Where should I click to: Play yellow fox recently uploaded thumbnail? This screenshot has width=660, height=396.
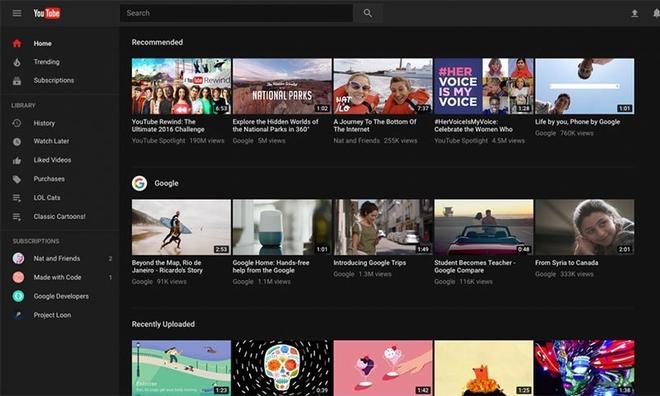tap(484, 368)
